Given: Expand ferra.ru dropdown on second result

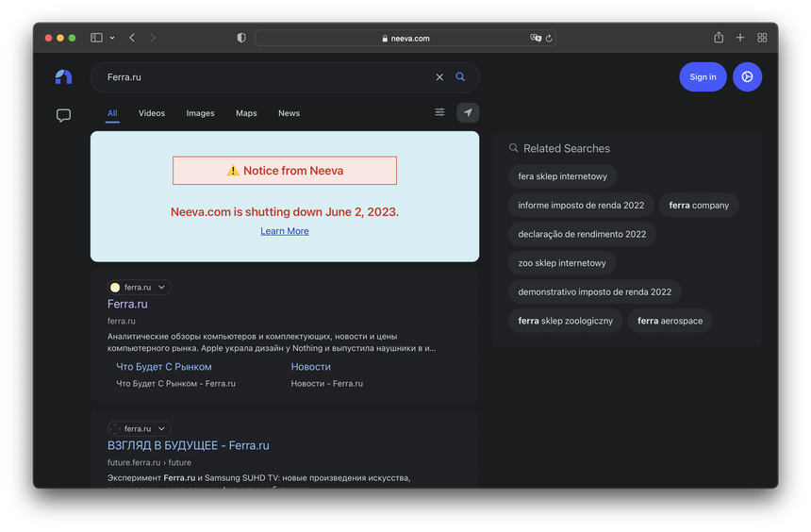Looking at the screenshot, I should pyautogui.click(x=161, y=428).
